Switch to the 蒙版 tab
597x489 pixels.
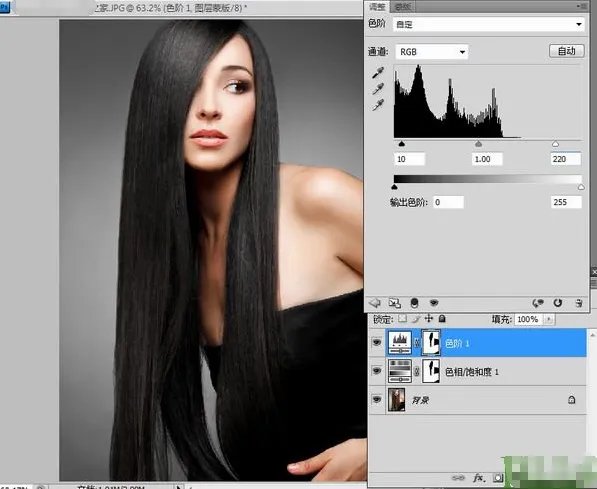tap(402, 6)
